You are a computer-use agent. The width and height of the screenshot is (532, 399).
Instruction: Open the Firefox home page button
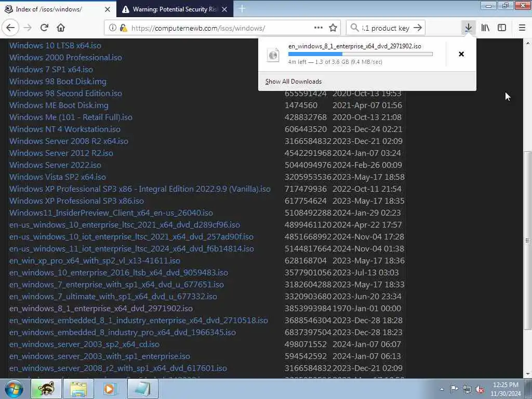pos(61,28)
